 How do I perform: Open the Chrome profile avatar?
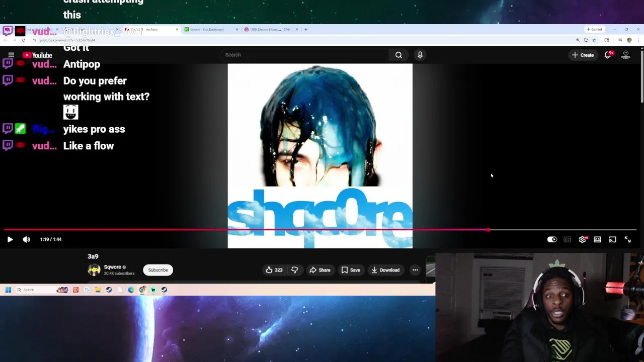(x=629, y=40)
